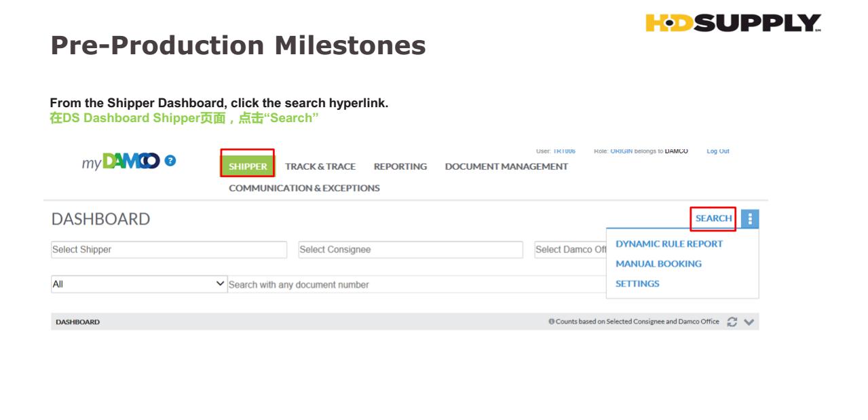
Task: Click the grey DASHBOARD panel header label
Action: click(77, 322)
